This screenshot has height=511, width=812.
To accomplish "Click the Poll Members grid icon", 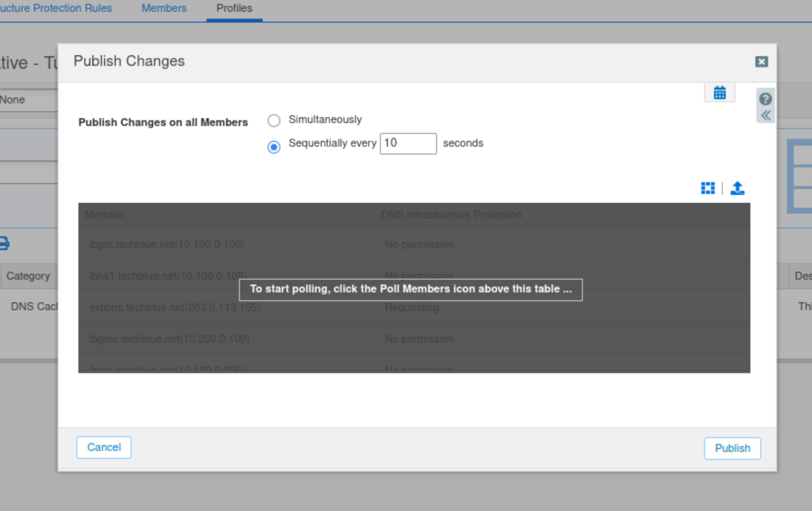I will click(x=708, y=188).
